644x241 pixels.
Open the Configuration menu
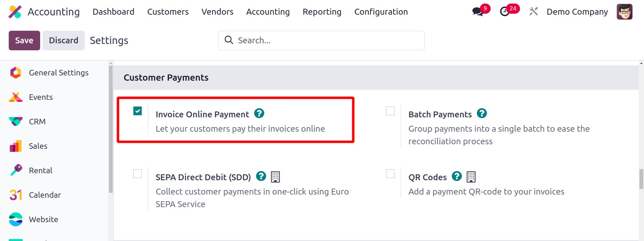pyautogui.click(x=381, y=12)
